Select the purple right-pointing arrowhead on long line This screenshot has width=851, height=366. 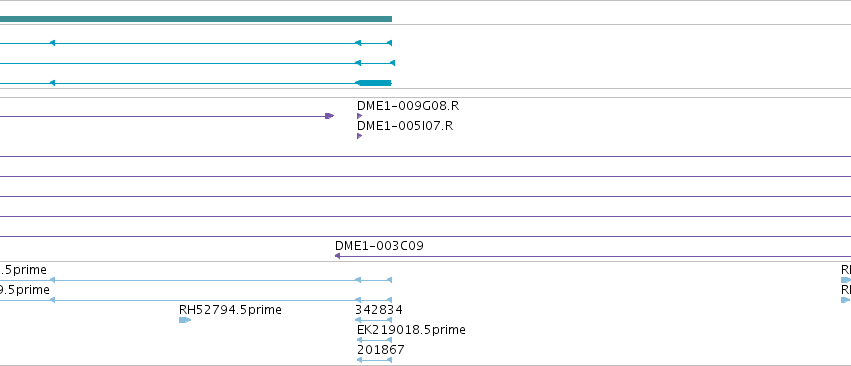tap(329, 116)
